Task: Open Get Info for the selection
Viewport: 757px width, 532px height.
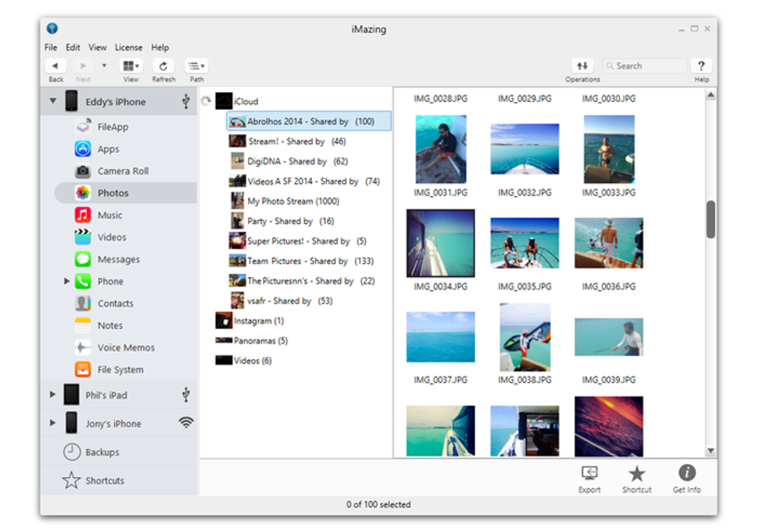Action: [686, 474]
